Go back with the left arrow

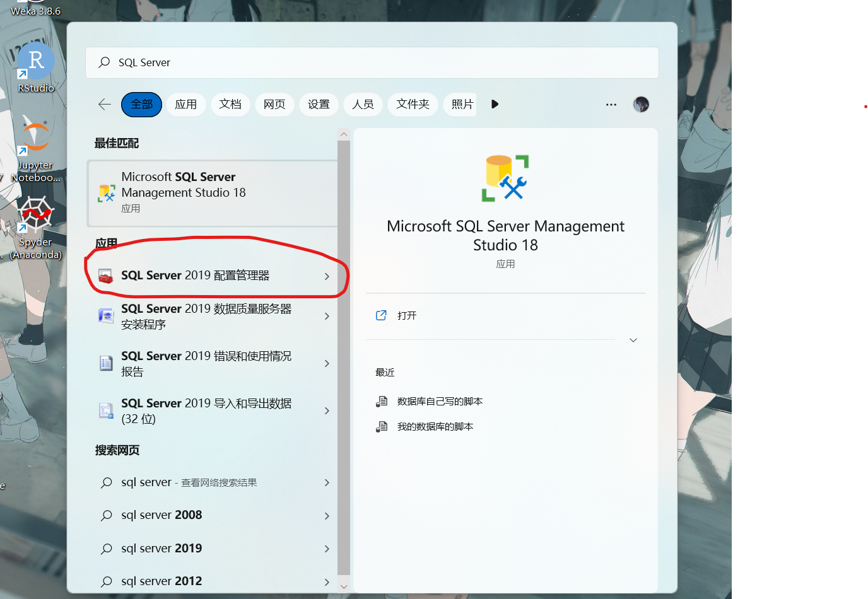coord(105,104)
